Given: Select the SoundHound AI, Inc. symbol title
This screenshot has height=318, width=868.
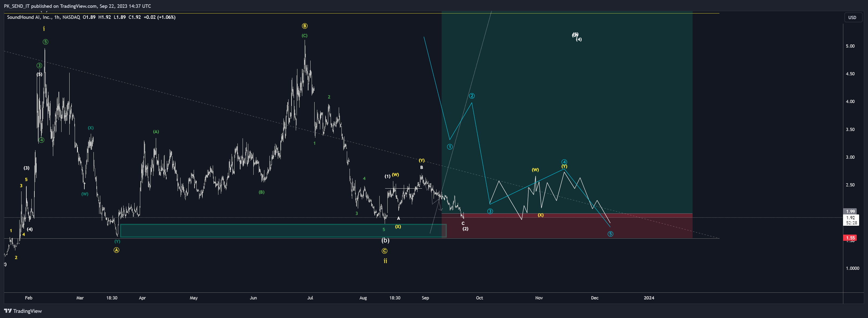Looking at the screenshot, I should 30,17.
